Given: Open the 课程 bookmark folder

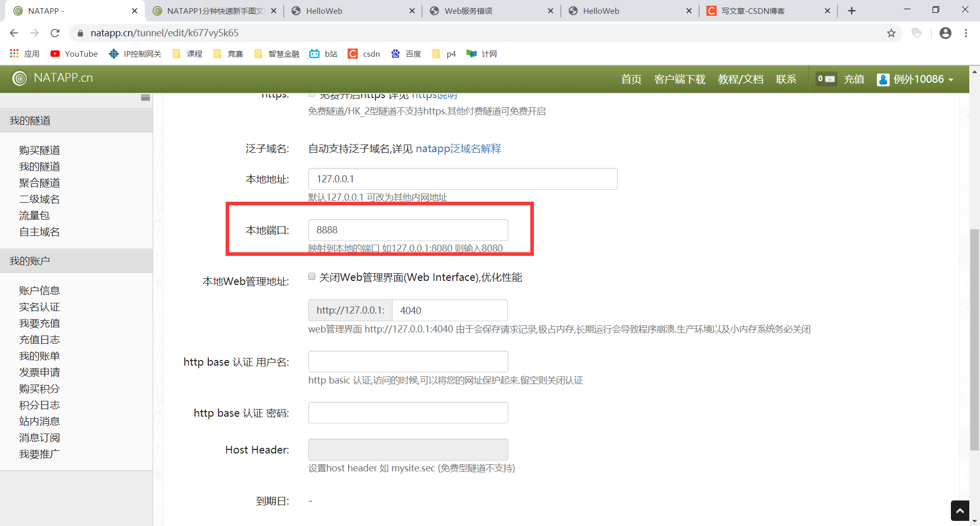Looking at the screenshot, I should click(x=187, y=54).
